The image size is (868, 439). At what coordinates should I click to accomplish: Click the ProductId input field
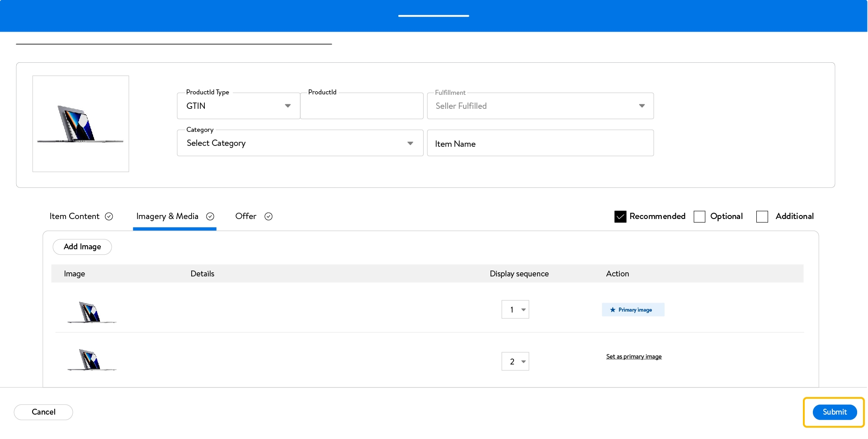(x=362, y=106)
